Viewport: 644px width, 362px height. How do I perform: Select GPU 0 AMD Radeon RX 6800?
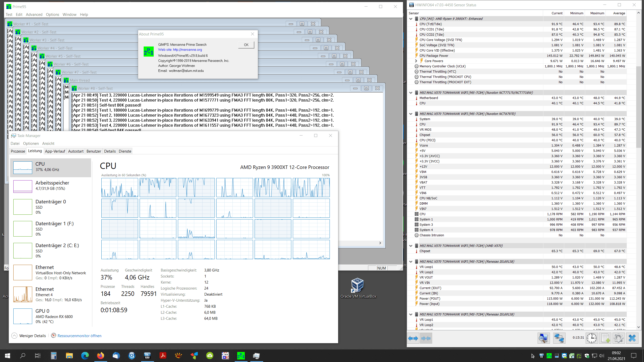pos(51,316)
